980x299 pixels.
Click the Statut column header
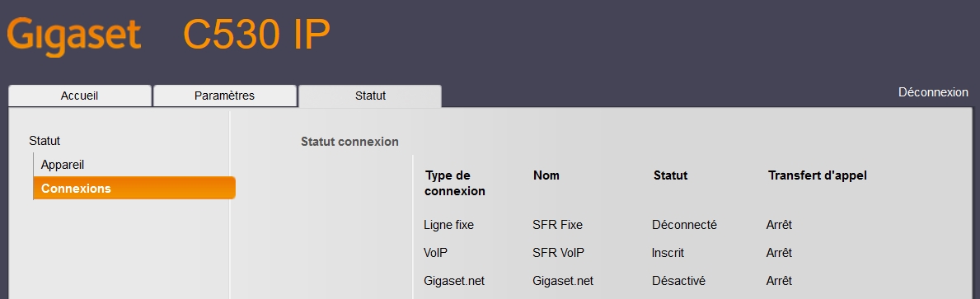[x=670, y=175]
